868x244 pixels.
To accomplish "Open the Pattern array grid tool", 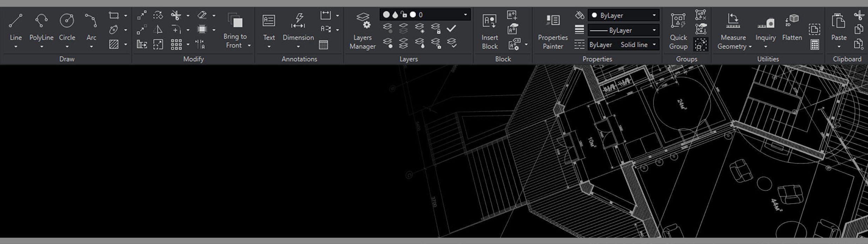I will 176,45.
